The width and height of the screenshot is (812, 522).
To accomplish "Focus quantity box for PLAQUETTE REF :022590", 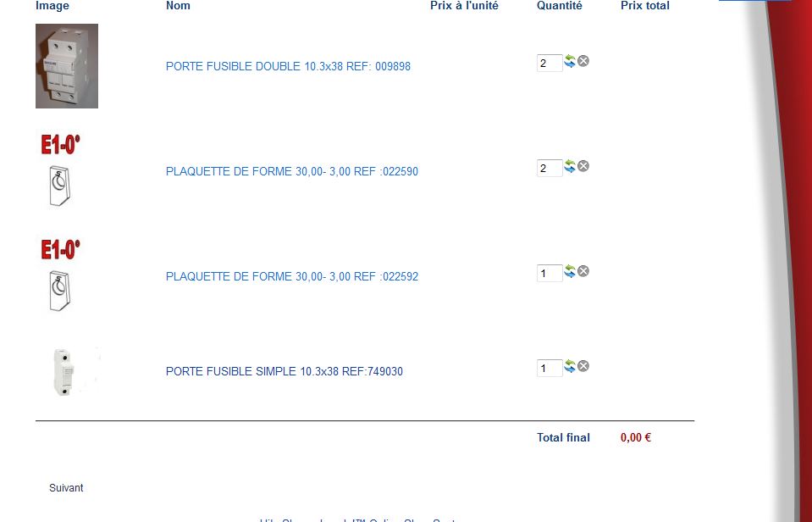I will point(549,168).
